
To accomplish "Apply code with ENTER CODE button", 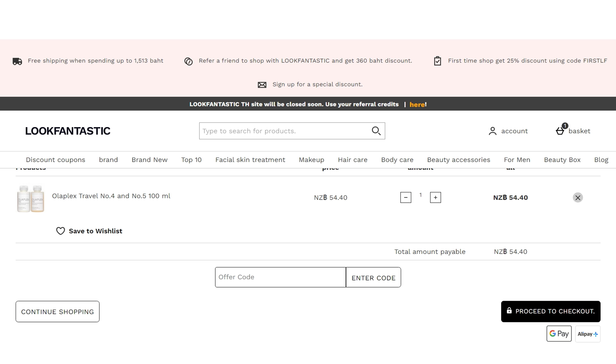I will tap(373, 277).
